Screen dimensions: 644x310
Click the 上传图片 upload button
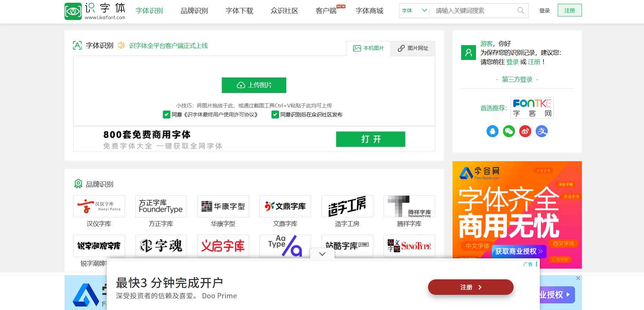tap(254, 85)
